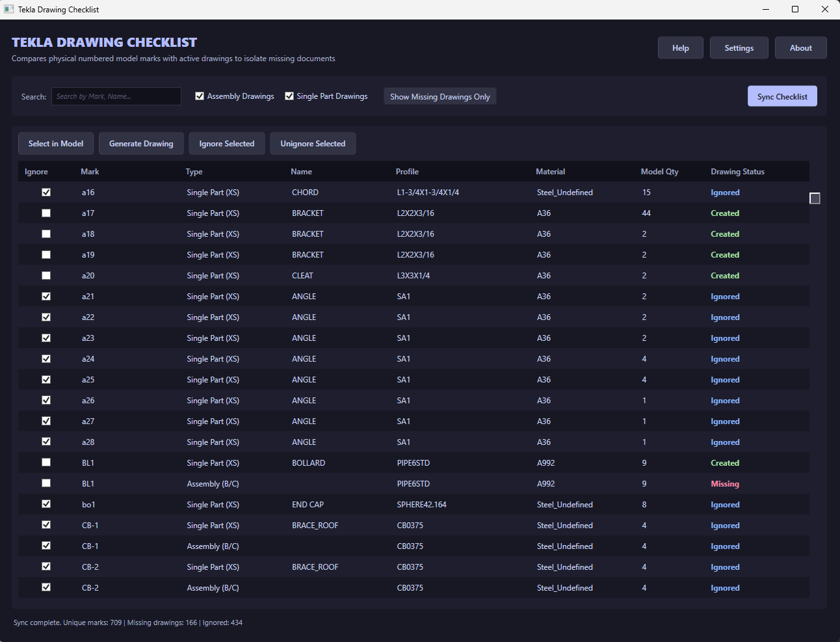Click Unignore Selected button
840x642 pixels.
point(313,144)
